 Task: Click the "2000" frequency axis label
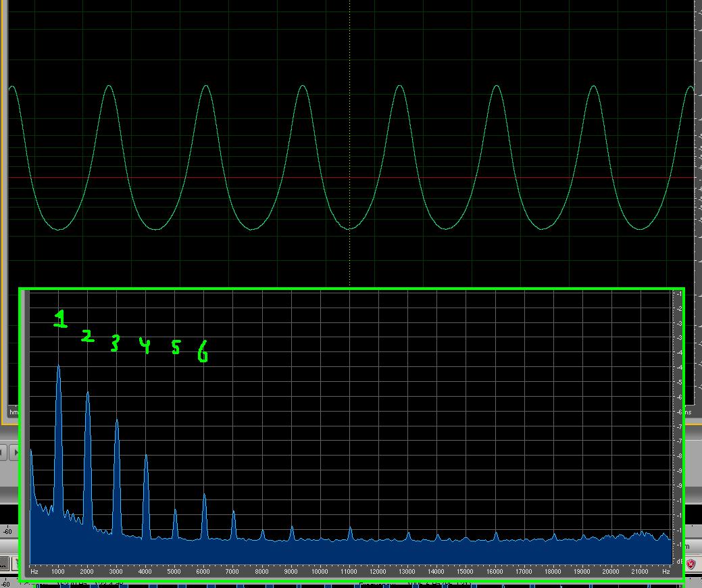87,571
